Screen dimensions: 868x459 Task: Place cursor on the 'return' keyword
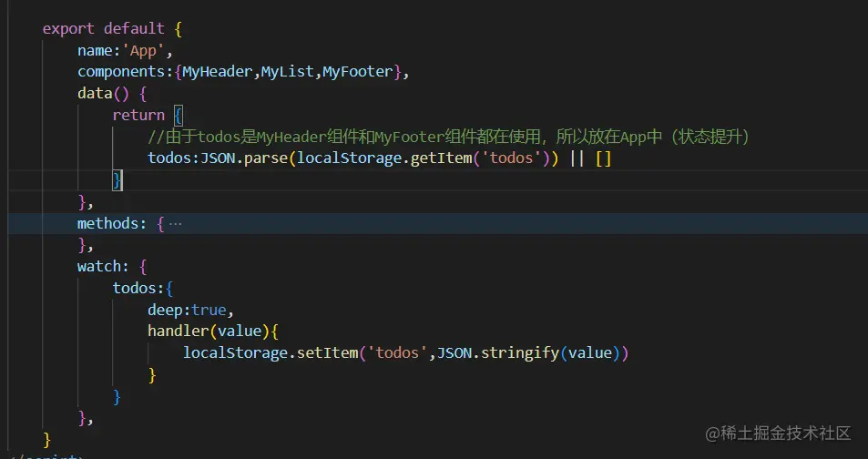138,115
